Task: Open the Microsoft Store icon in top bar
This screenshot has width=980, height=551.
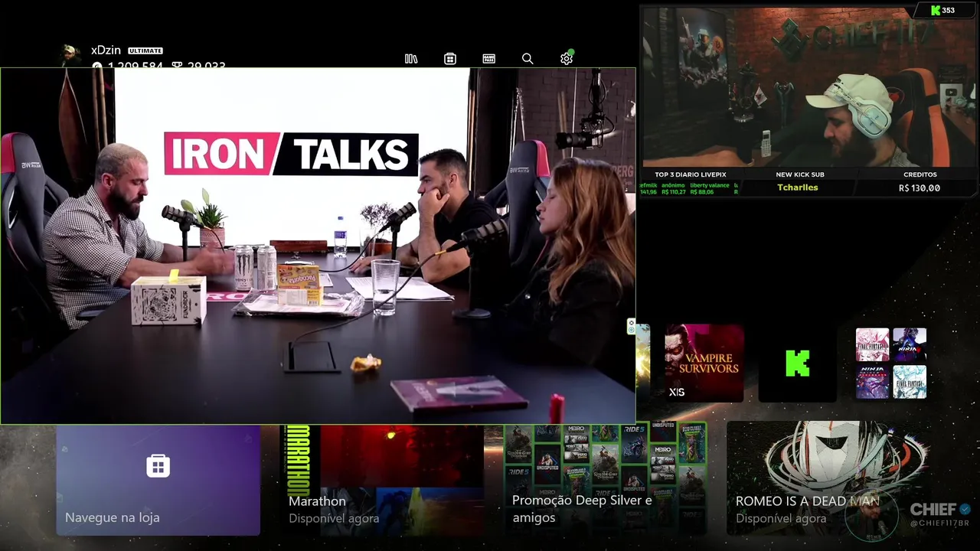Action: point(450,59)
